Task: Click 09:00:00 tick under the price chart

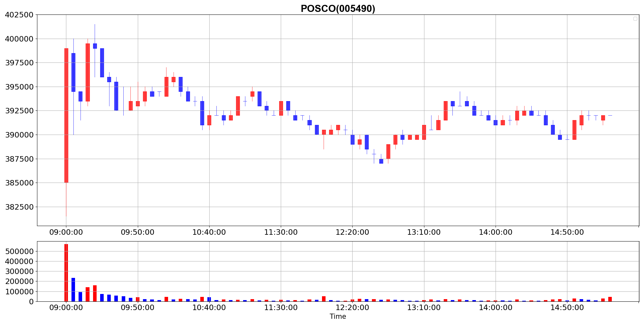Action: point(66,232)
